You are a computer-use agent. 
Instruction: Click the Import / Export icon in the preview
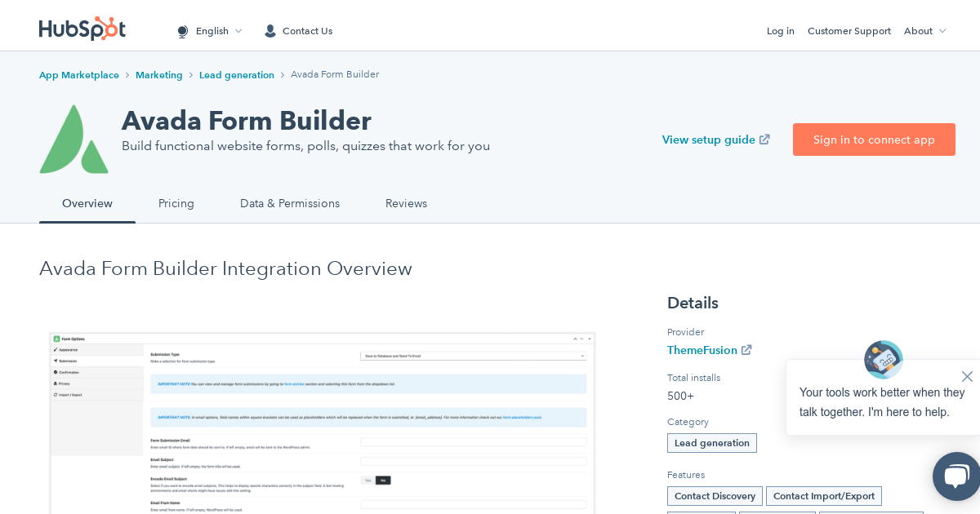tap(56, 394)
